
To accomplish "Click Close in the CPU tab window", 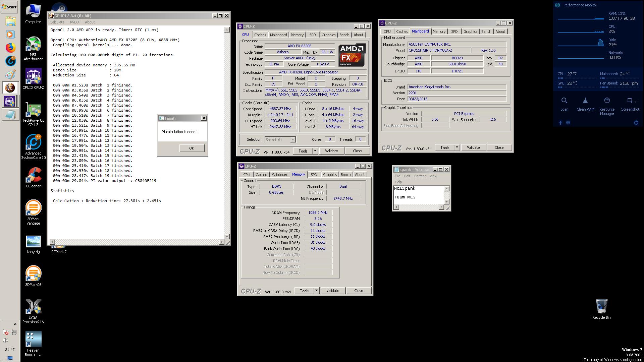I will point(357,151).
